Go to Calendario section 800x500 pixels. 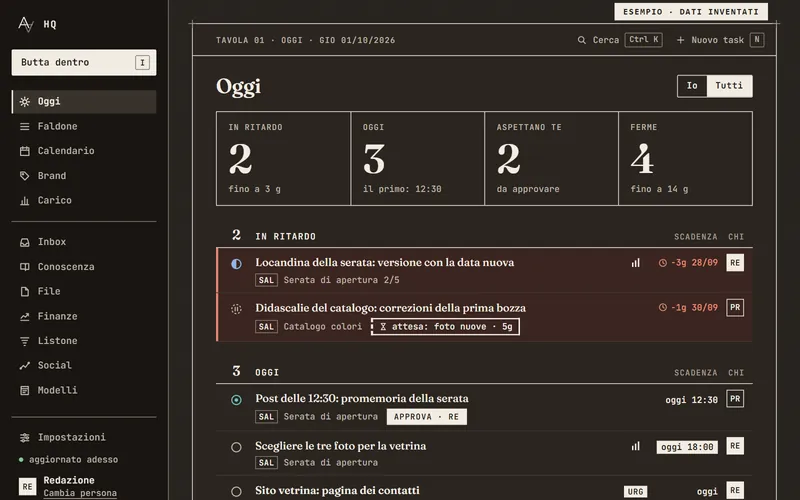click(84, 151)
